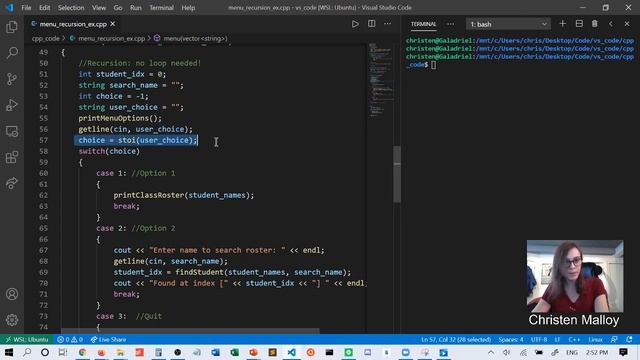Open the Run menu
Screen dimensions: 640x360
click(136, 8)
